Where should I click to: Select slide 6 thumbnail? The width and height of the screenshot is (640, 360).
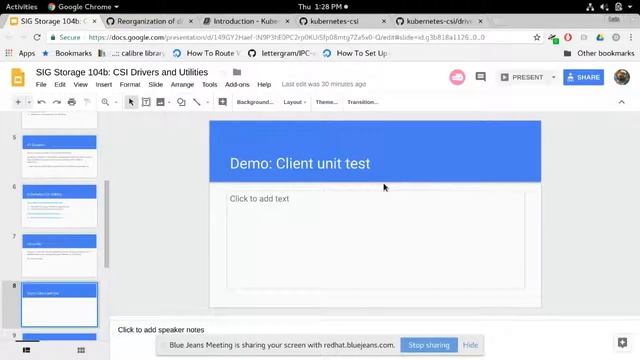click(60, 206)
